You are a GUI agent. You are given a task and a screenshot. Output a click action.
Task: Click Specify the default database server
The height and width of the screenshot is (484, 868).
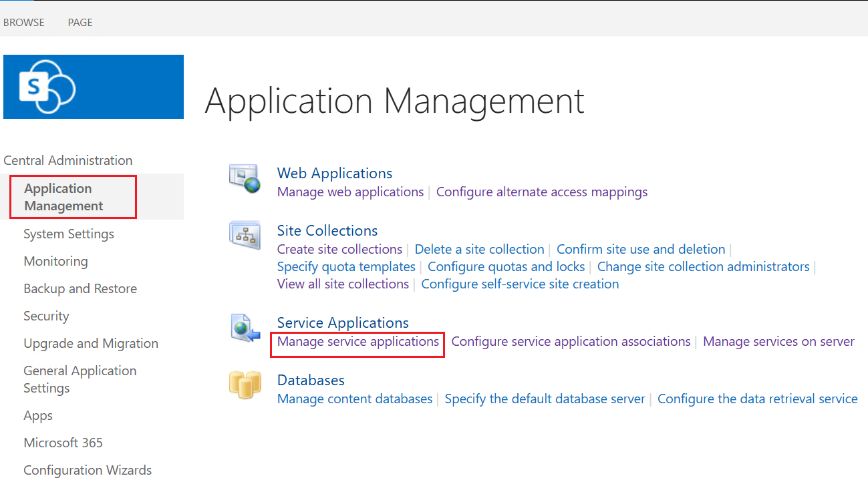pos(545,399)
